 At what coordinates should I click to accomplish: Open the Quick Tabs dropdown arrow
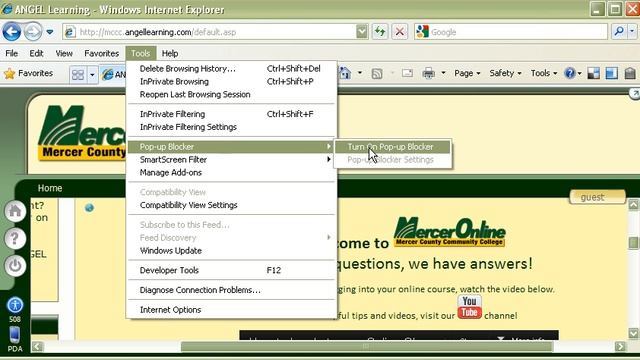[x=92, y=75]
